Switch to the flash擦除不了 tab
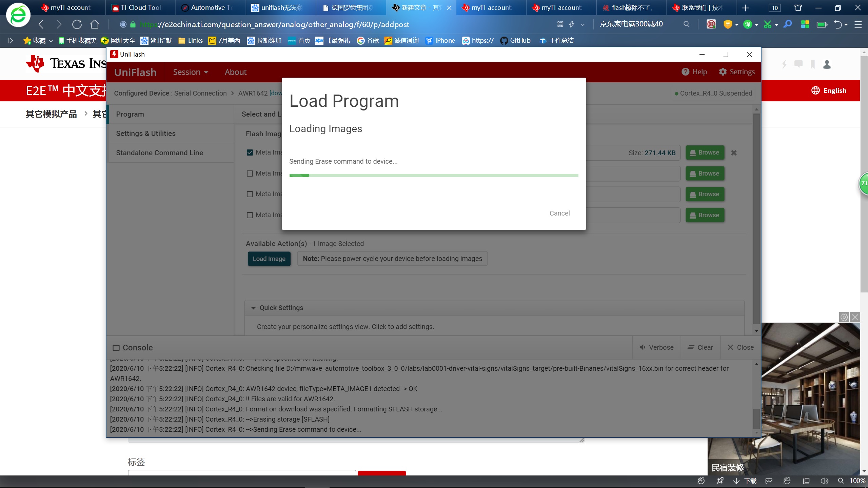 click(631, 7)
